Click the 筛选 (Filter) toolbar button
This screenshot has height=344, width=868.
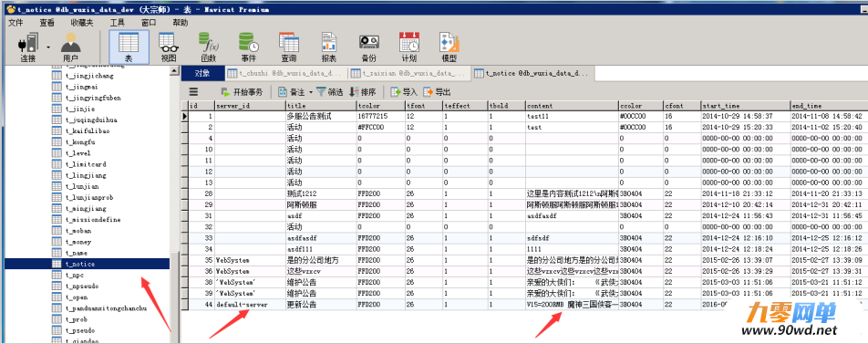(x=330, y=92)
